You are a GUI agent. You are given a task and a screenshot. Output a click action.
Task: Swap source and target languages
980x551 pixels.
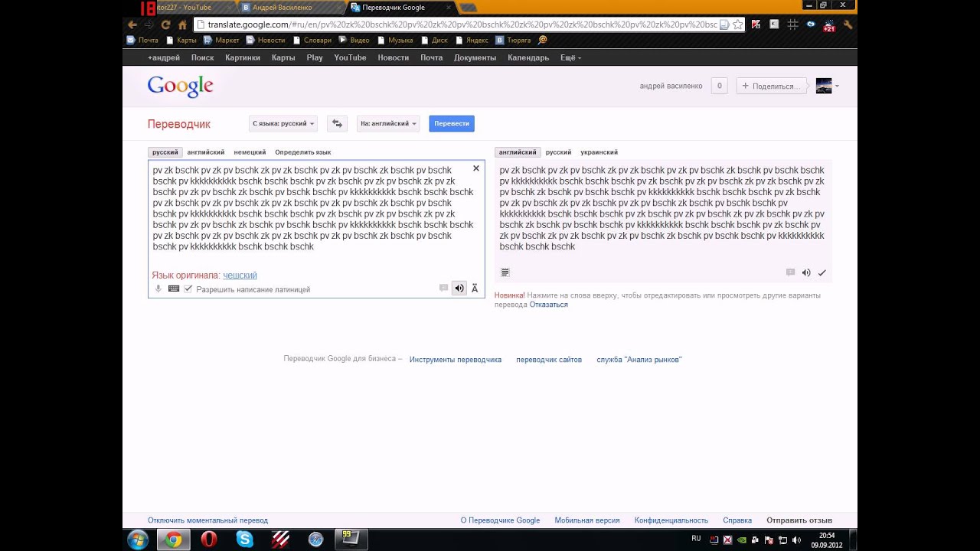(x=337, y=123)
